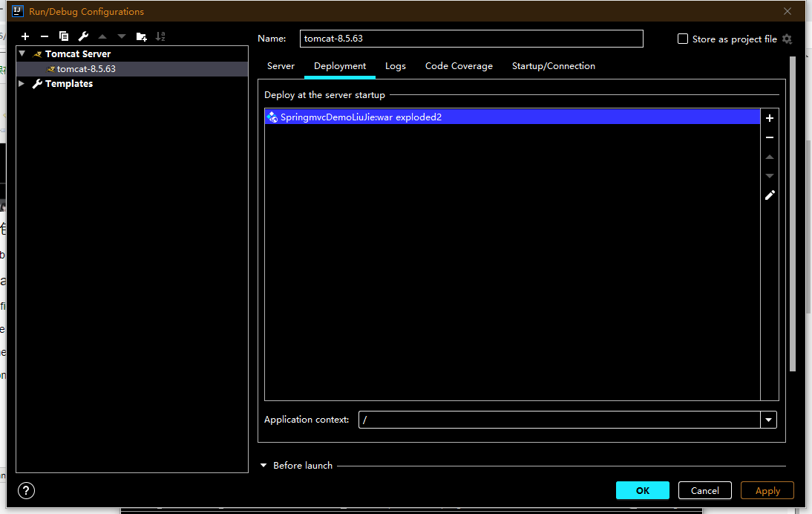This screenshot has height=514, width=812.
Task: Click the dialog's vertical scrollbar
Action: click(792, 213)
